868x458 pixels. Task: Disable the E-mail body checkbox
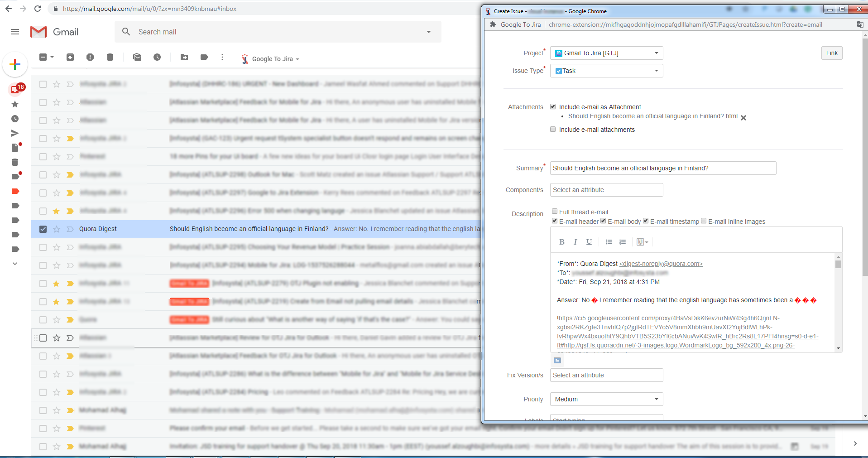[x=603, y=221]
